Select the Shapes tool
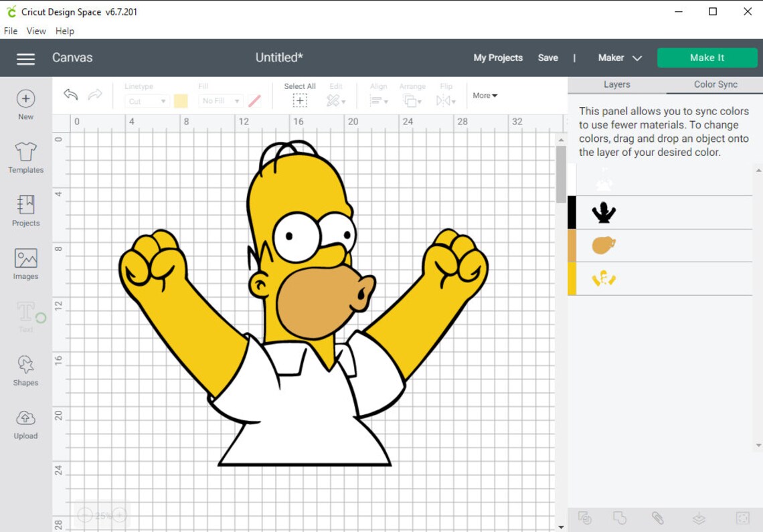The height and width of the screenshot is (532, 763). [26, 365]
